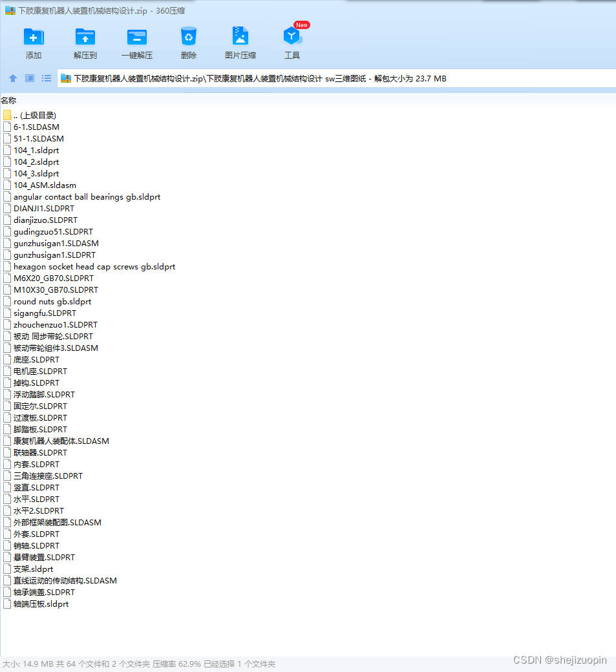Click the 名称 column header

point(8,101)
